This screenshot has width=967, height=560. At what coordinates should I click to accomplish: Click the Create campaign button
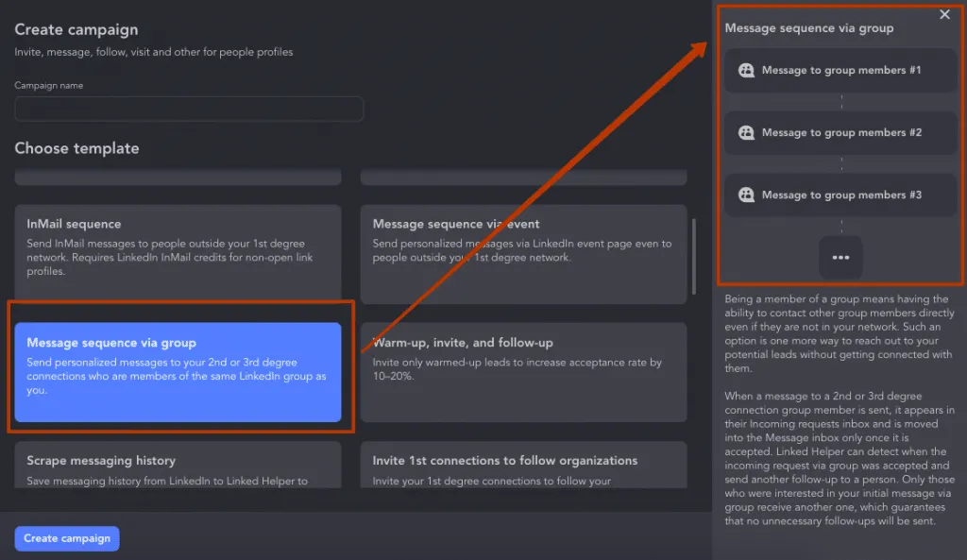[x=67, y=538]
